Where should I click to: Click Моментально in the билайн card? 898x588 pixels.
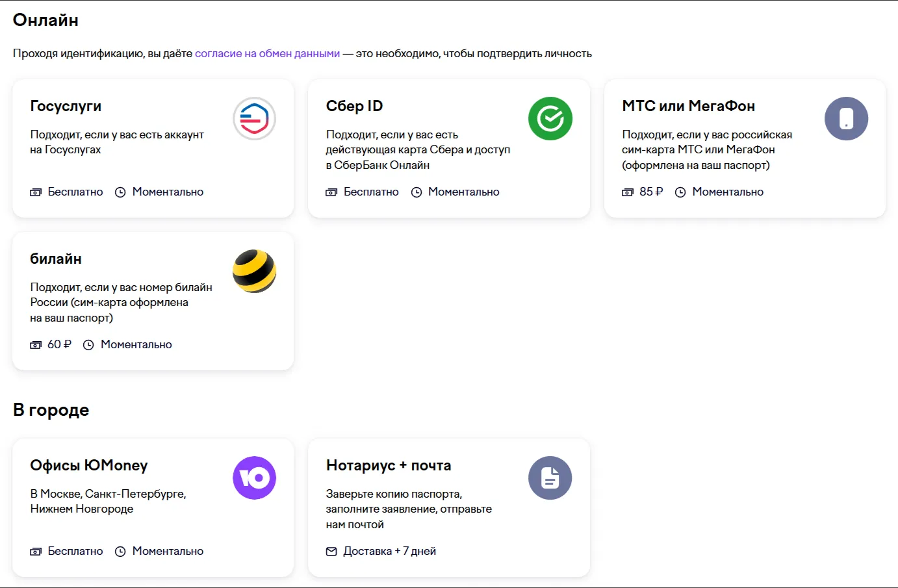pos(136,344)
